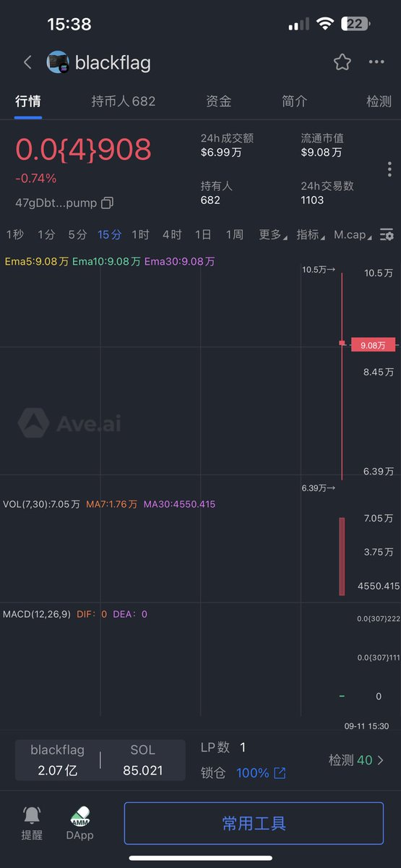Switch chart to 1时 interval

pyautogui.click(x=140, y=234)
